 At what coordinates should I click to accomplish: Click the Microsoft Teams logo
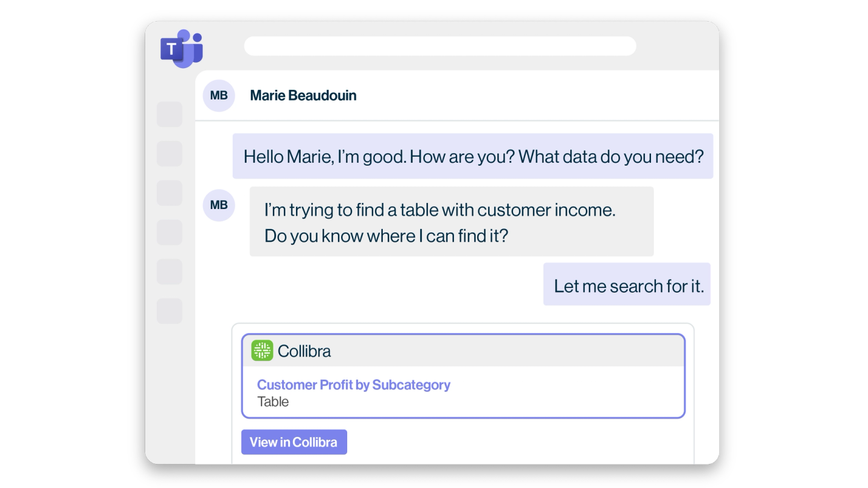181,48
